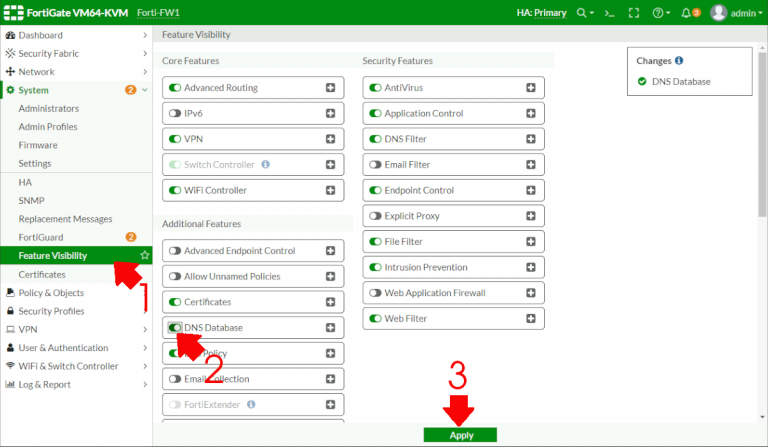
Task: Open the notifications bell
Action: pos(685,13)
